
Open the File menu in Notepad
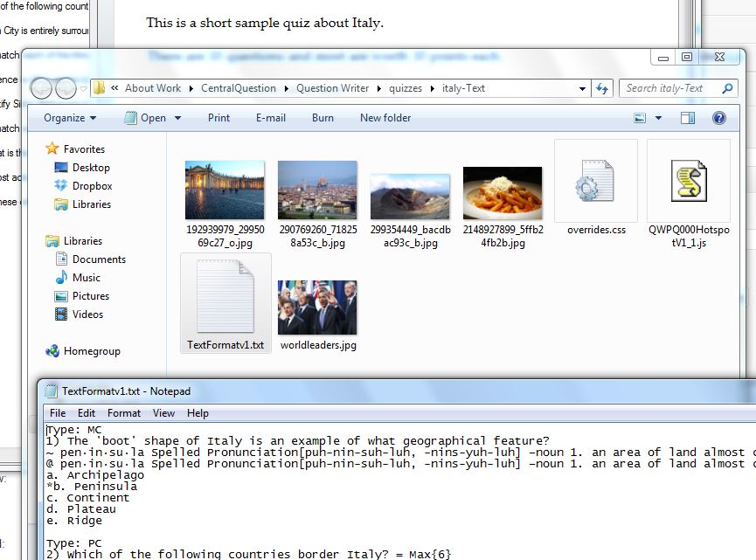[58, 413]
